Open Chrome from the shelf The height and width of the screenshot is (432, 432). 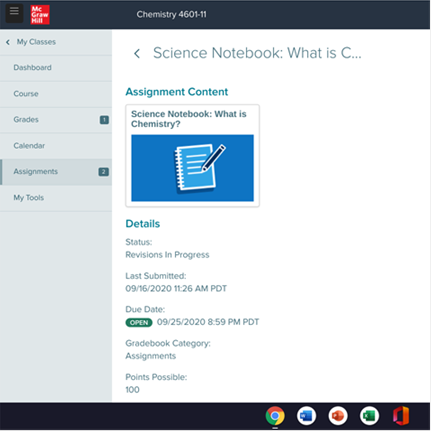click(x=275, y=416)
